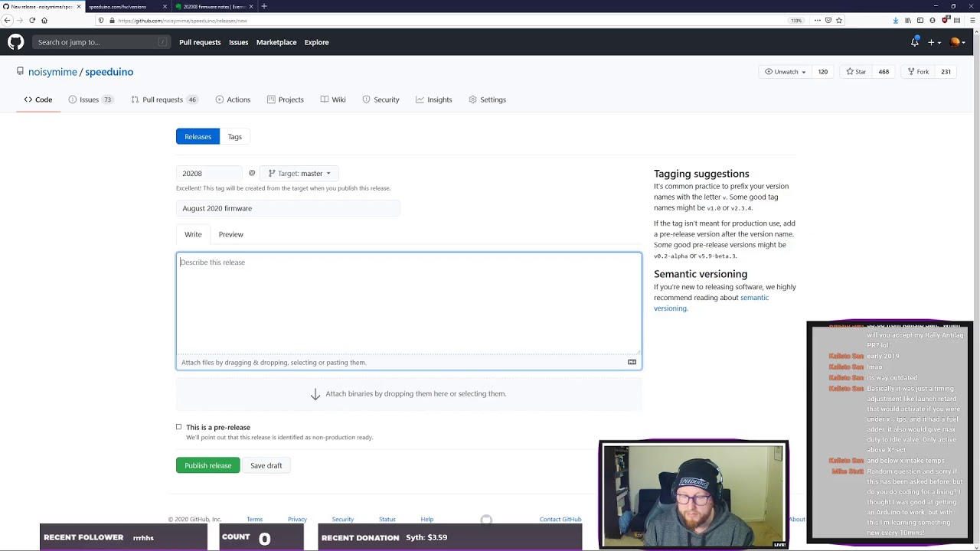Open the uBlock shield extension icon

tap(945, 21)
